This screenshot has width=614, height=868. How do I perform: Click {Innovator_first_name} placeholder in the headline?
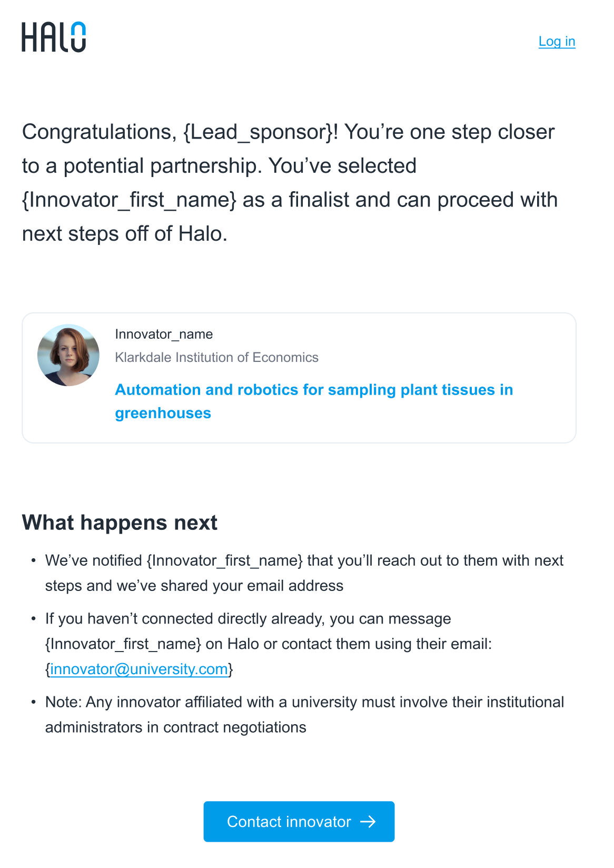(x=129, y=200)
